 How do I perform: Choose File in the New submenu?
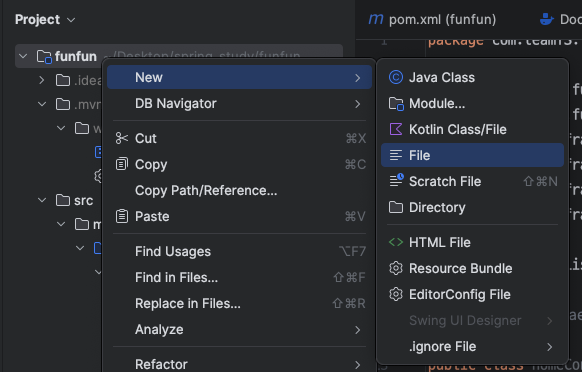[x=473, y=155]
